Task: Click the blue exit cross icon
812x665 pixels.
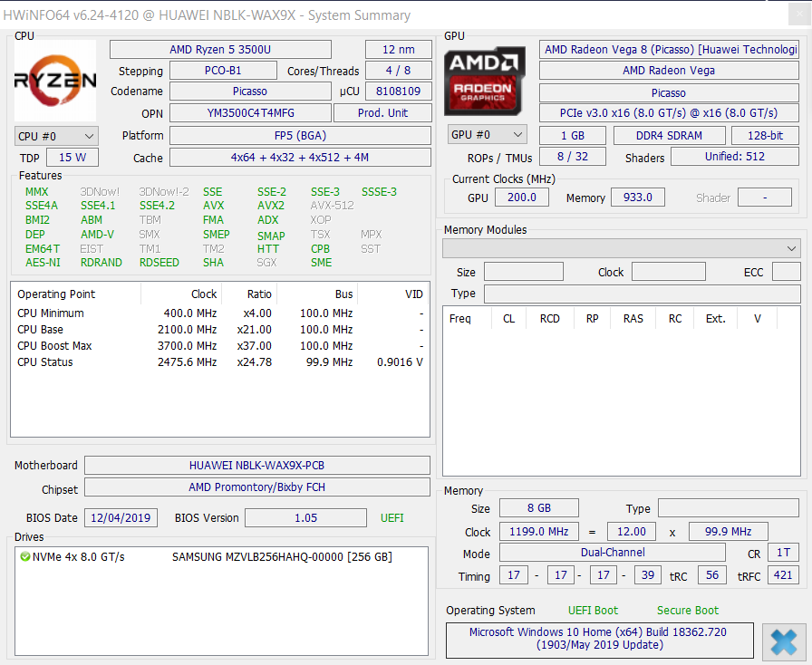Action: point(783,642)
